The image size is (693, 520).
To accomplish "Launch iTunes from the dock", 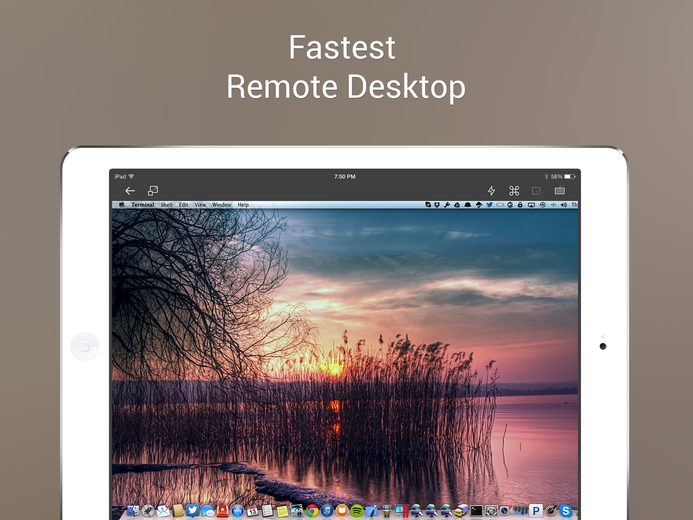I will [327, 511].
